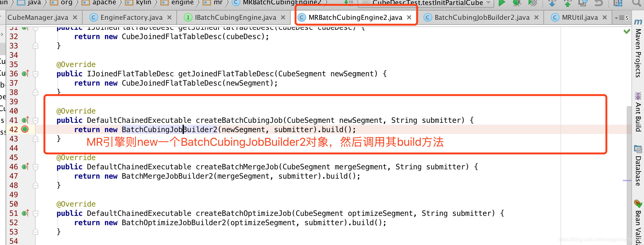
Task: Click the 'org' breadcrumb folder
Action: [x=62, y=3]
